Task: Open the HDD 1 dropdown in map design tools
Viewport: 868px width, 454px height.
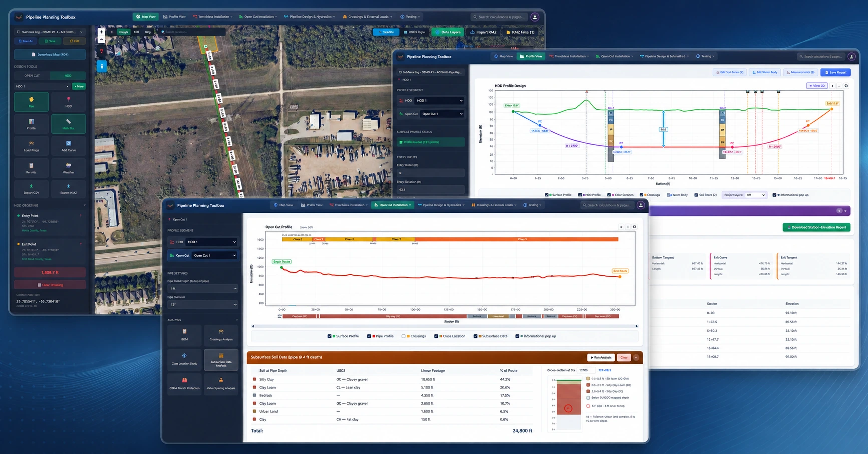Action: click(x=42, y=86)
